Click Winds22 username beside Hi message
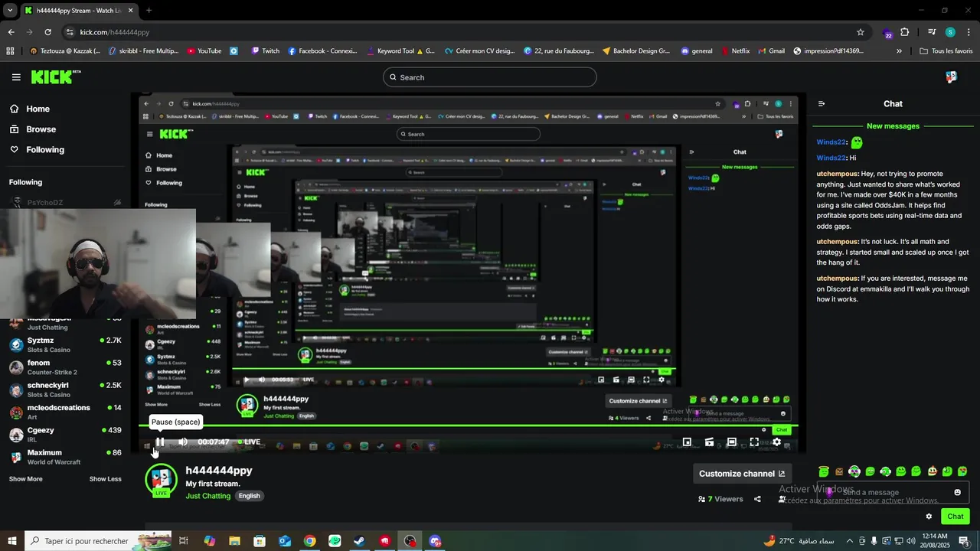Screen dimensions: 980x551 point(831,158)
